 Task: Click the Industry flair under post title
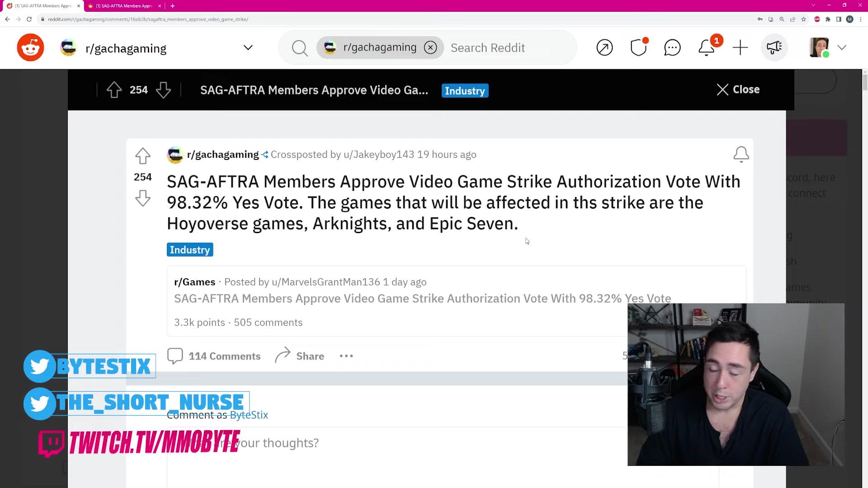pos(190,250)
